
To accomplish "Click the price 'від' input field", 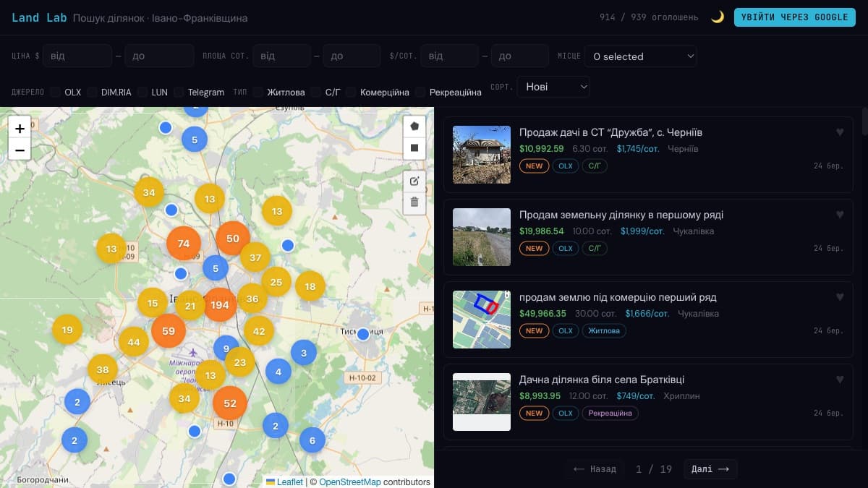I will click(77, 56).
